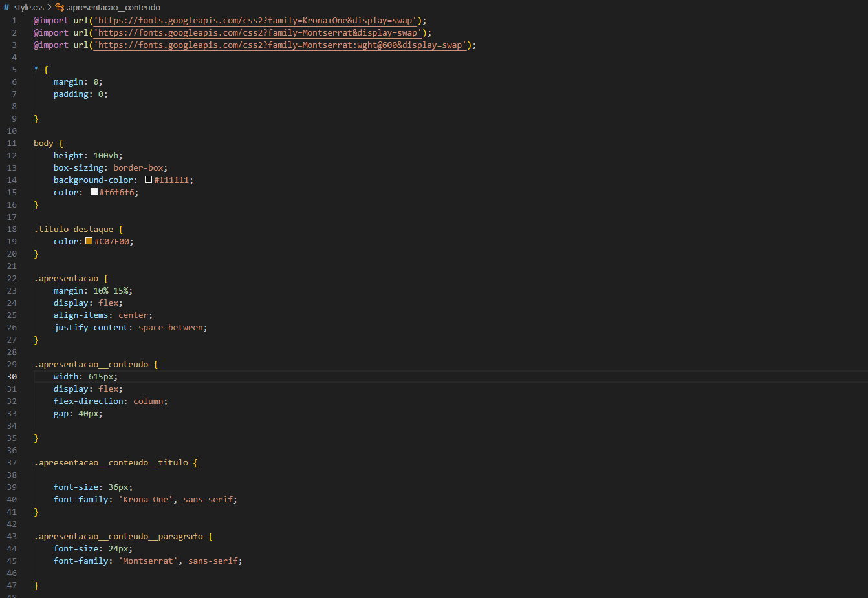Follow the Krona+One Google Fonts URL
This screenshot has height=598, width=868.
255,21
